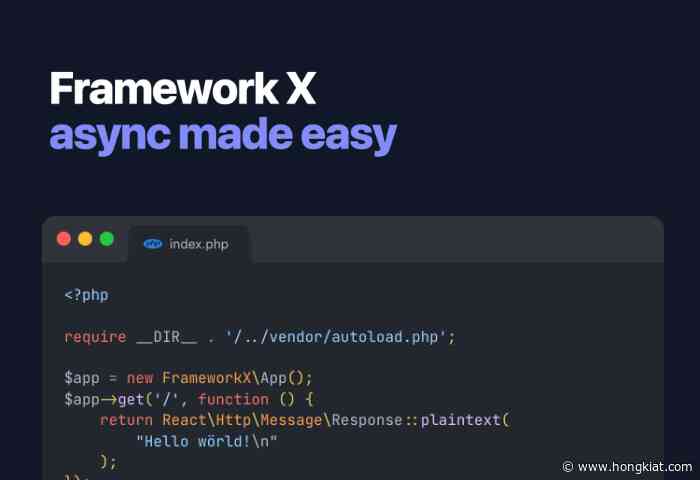Click the 'require' keyword in the code
Screen dimensions: 700x480
(95, 337)
